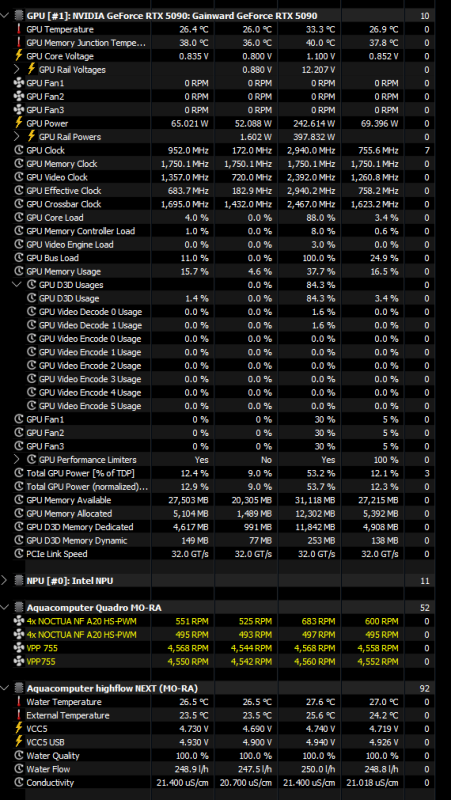Expand the GPU Rail Voltages row
451x800 pixels.
click(x=17, y=69)
